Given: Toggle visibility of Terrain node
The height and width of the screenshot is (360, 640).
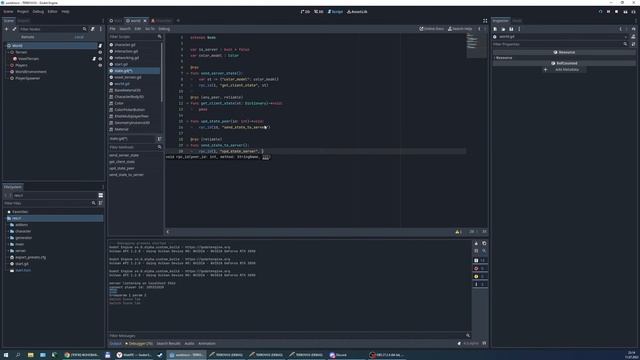Looking at the screenshot, I should 100,52.
